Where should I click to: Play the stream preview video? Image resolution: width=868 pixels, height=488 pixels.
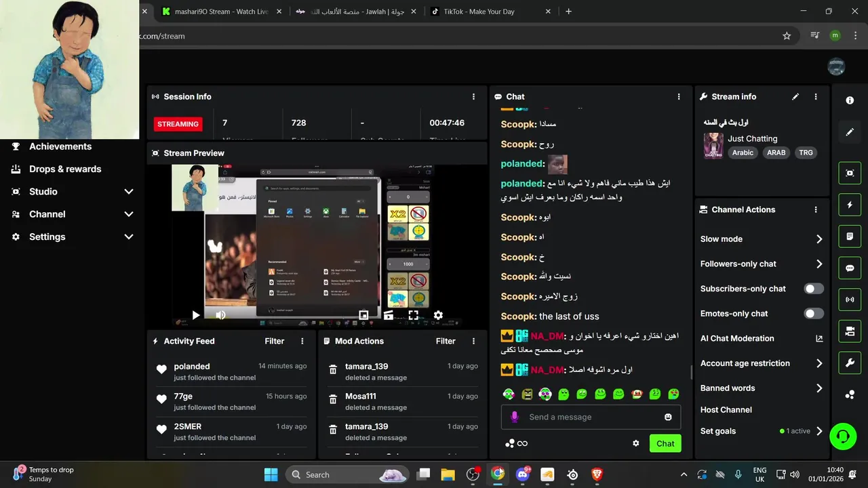(195, 315)
